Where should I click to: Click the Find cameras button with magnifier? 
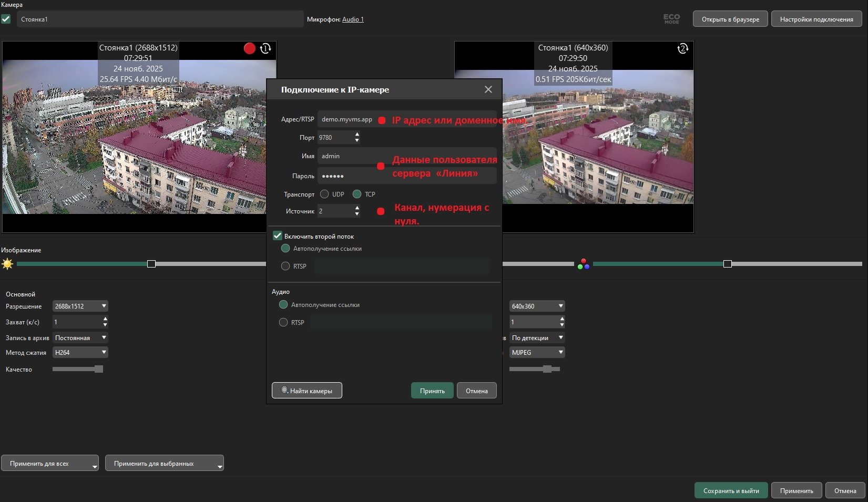tap(307, 391)
